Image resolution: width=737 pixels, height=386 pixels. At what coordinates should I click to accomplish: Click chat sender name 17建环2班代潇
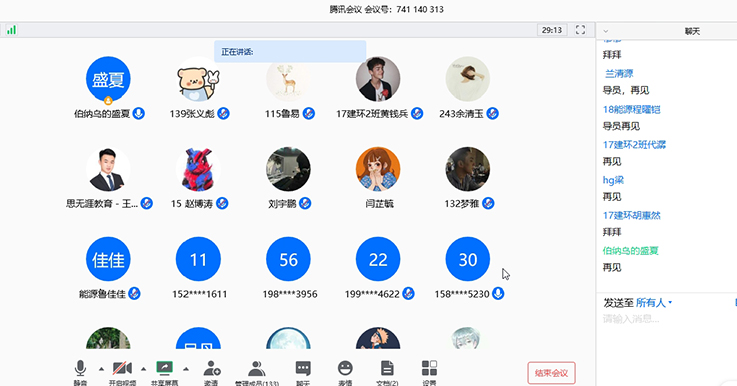tap(635, 145)
